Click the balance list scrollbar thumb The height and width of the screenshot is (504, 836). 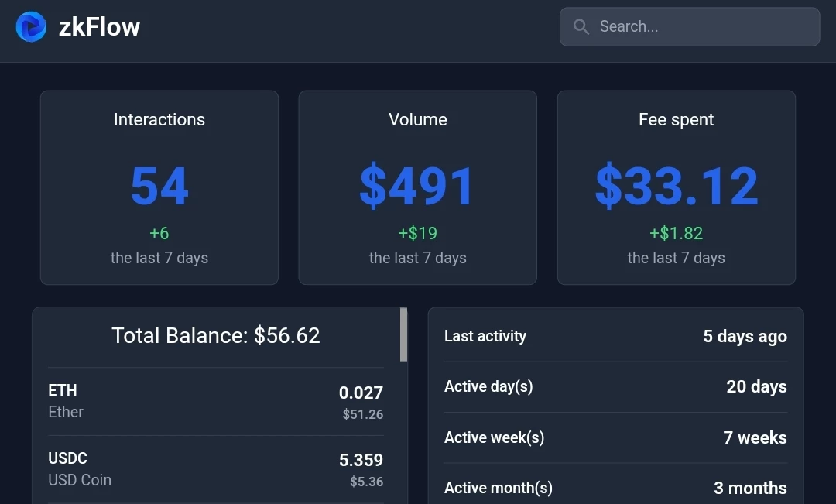(x=403, y=334)
